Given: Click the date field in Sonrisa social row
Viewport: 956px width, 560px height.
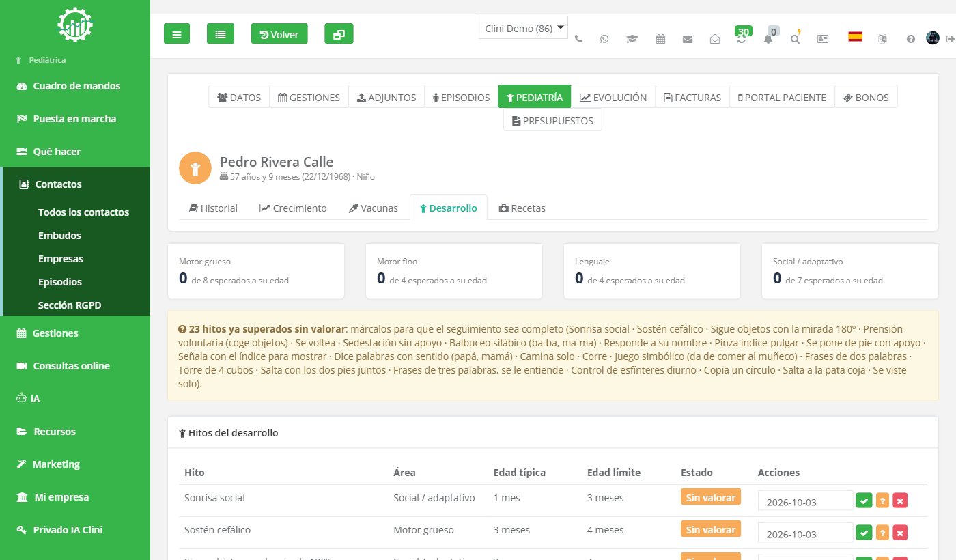Looking at the screenshot, I should 805,501.
